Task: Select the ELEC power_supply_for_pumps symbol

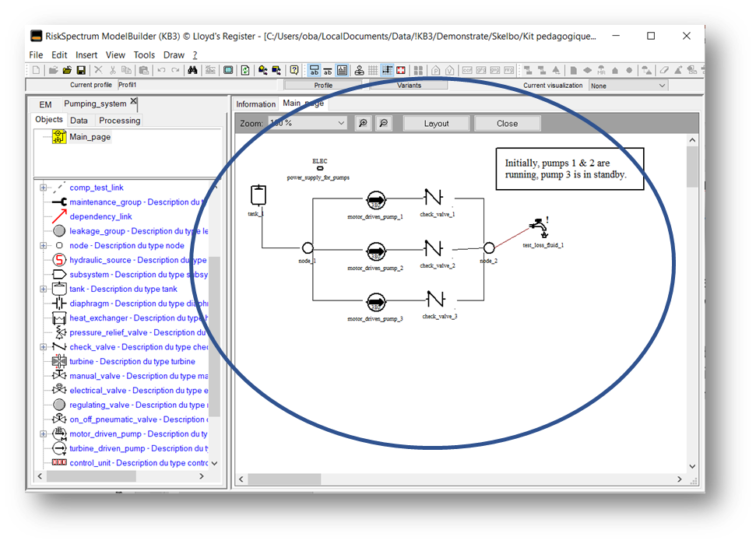Action: (320, 169)
